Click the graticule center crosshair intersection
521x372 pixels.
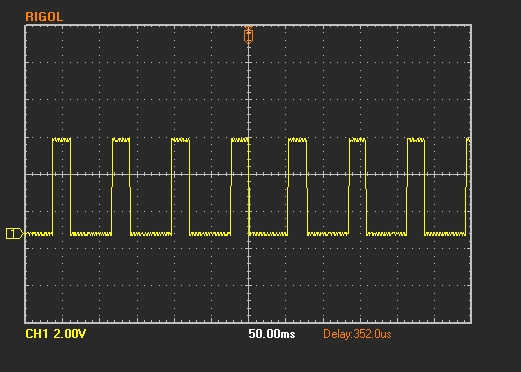[248, 174]
